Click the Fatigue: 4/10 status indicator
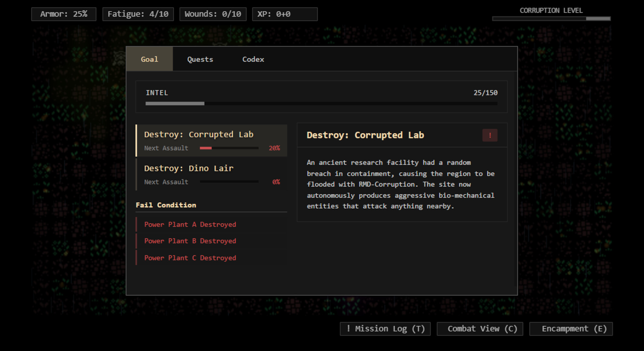644x351 pixels. tap(138, 14)
